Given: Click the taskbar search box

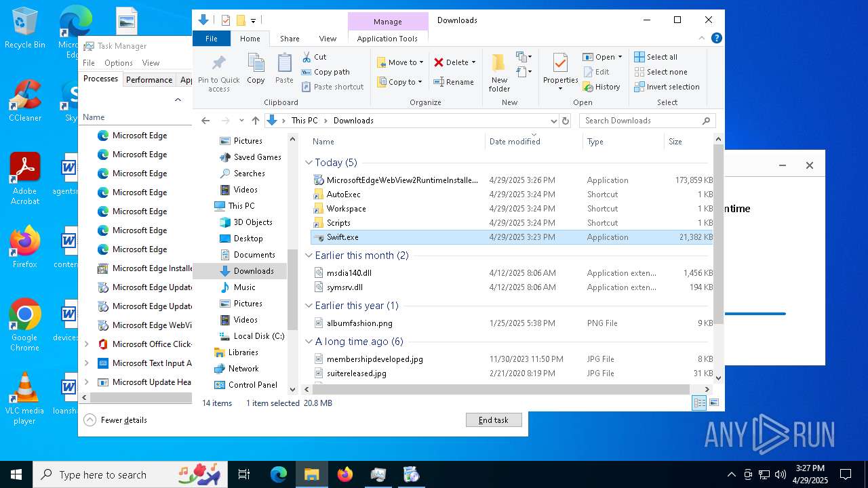Looking at the screenshot, I should (x=132, y=474).
